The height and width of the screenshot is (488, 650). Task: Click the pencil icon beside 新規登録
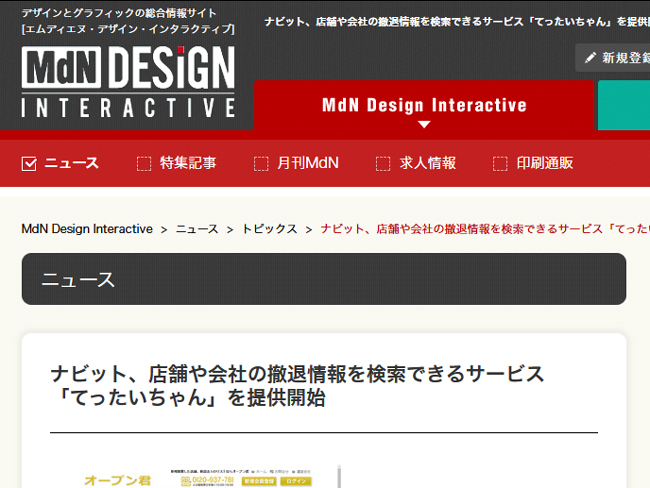click(x=590, y=57)
